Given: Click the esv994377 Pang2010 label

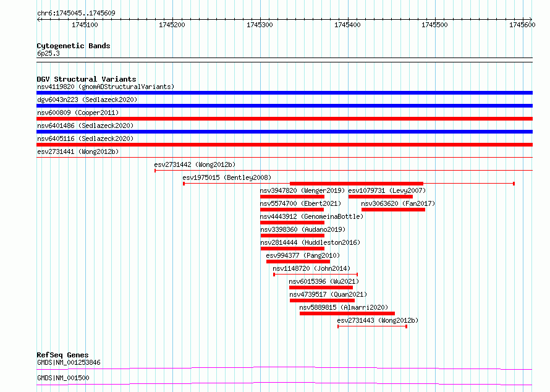Looking at the screenshot, I should (303, 255).
